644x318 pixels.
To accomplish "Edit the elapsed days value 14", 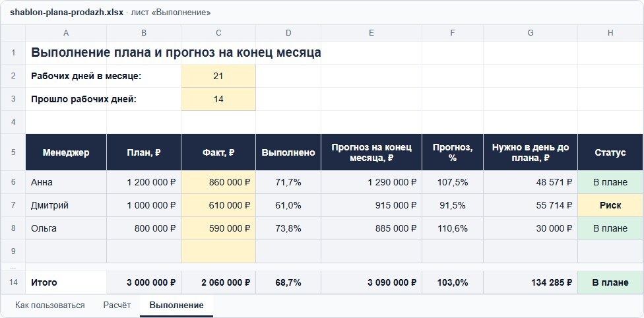I will (x=218, y=99).
